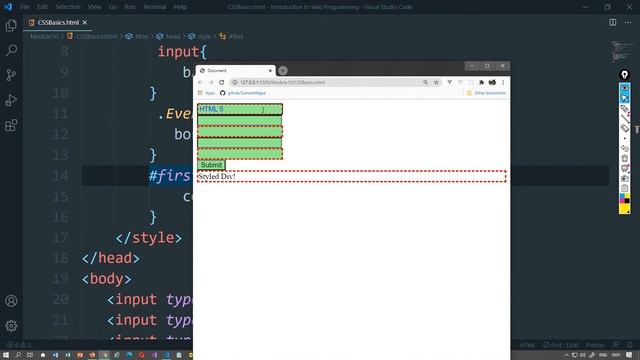
Task: Click the HTML 5 text input field
Action: pos(240,109)
